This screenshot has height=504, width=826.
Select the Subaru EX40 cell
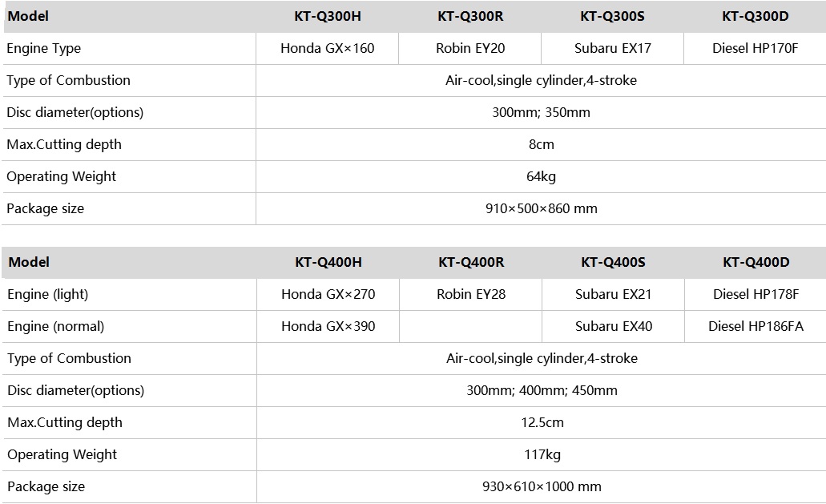tap(613, 327)
